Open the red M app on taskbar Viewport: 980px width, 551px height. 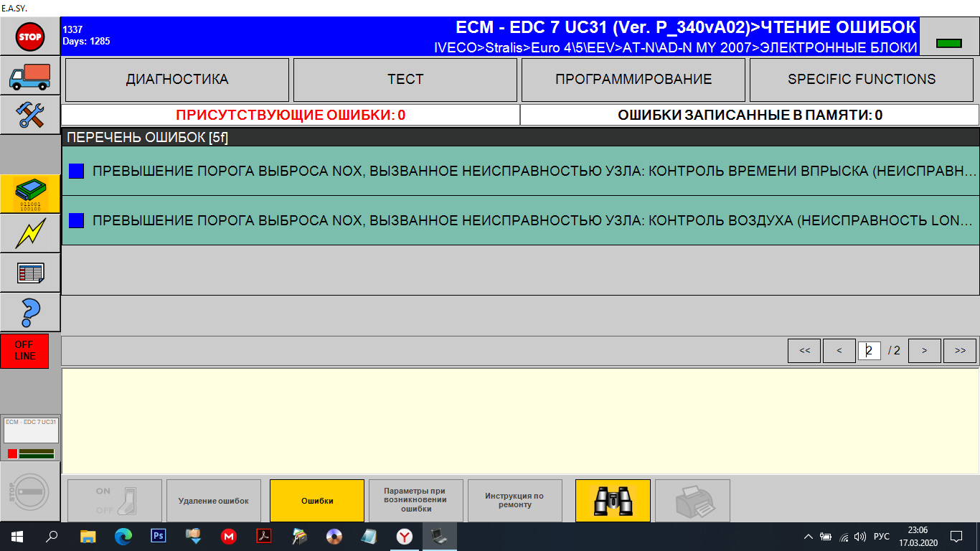pyautogui.click(x=229, y=537)
